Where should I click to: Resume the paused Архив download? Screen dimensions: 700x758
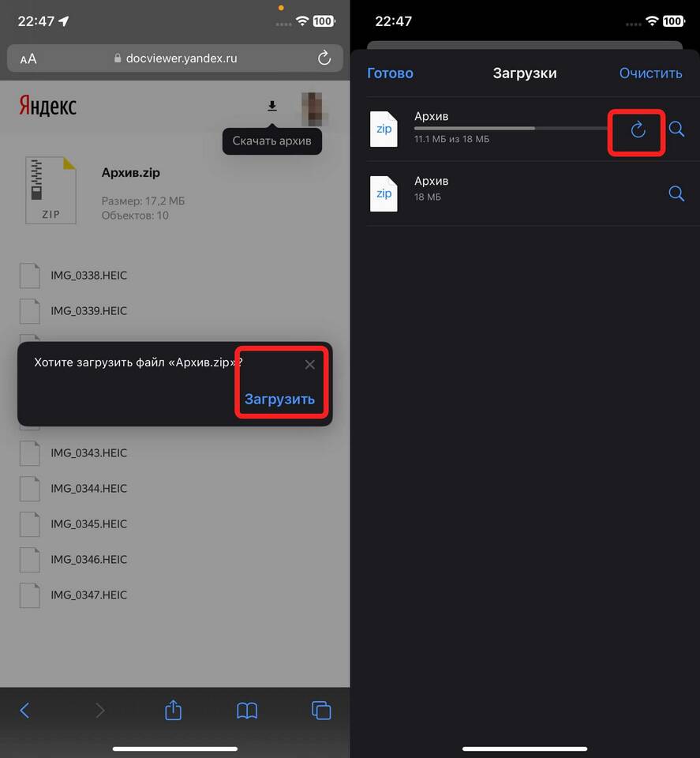(638, 129)
